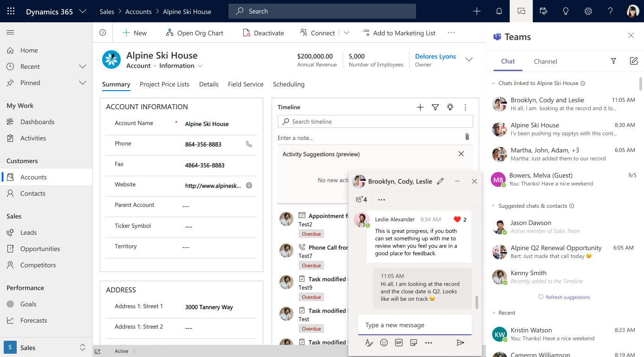Collapse Chats linked to Alpine Ski House
Screen dimensions: 644x357
pos(493,84)
